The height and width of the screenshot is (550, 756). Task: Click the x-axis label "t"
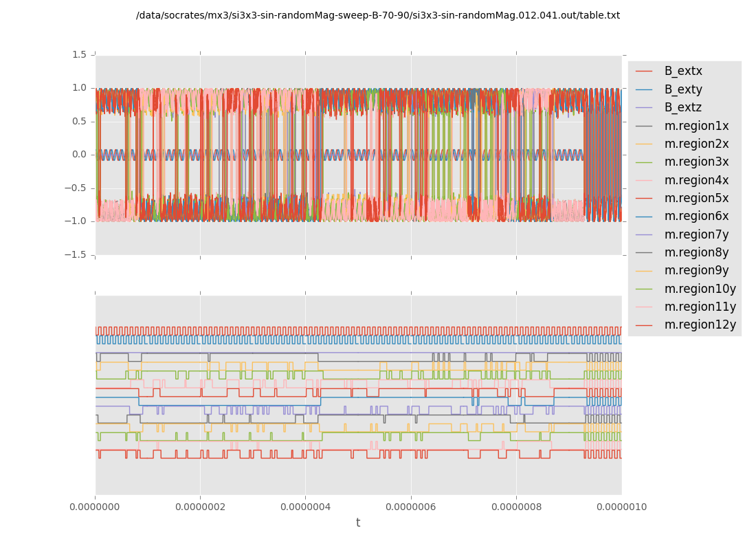(358, 523)
